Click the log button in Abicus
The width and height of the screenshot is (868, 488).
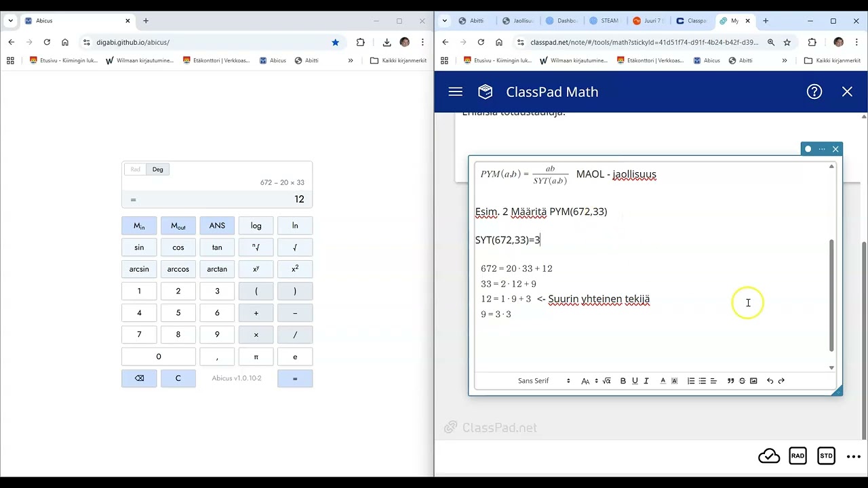256,226
